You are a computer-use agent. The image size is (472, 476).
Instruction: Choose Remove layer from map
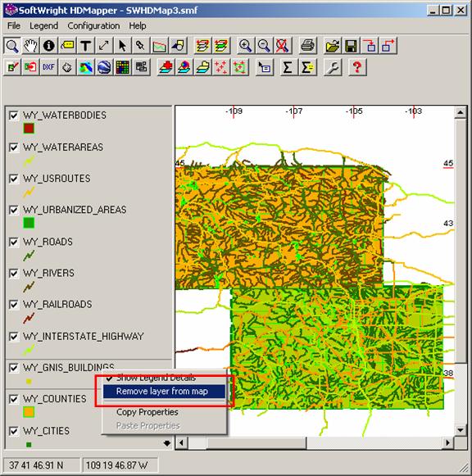[x=164, y=392]
